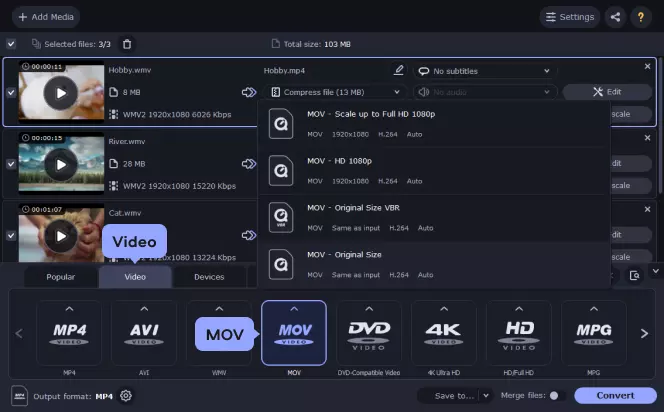Uncheck the Hobby.wmv file checkbox
This screenshot has height=412, width=664.
click(x=11, y=92)
